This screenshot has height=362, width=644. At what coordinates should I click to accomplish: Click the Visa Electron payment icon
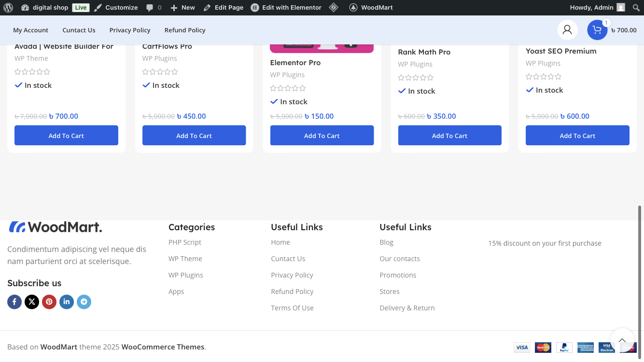(x=607, y=347)
